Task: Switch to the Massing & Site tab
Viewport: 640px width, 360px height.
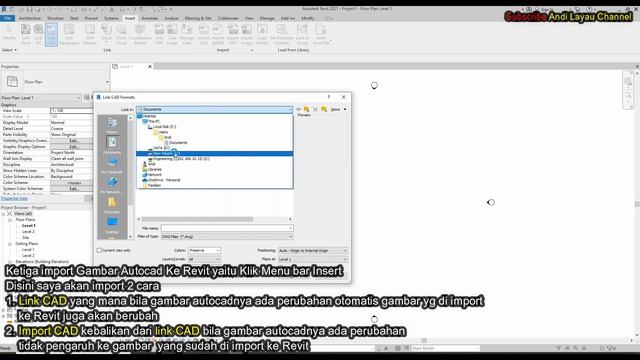Action: 198,18
